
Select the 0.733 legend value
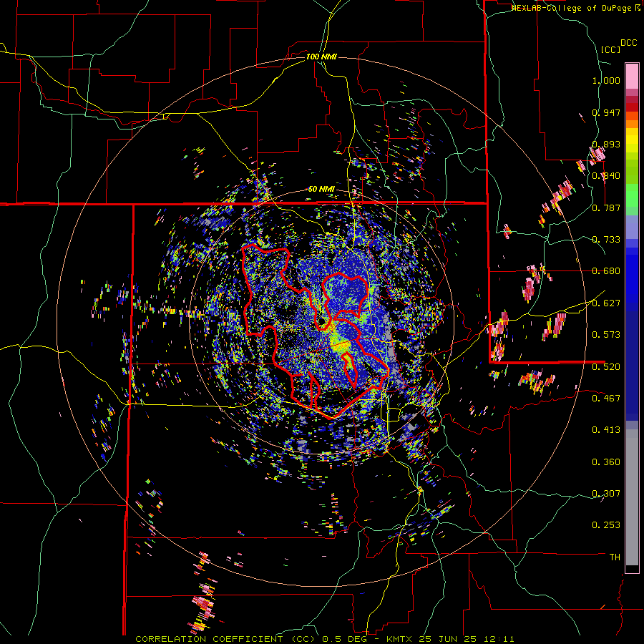click(x=606, y=240)
